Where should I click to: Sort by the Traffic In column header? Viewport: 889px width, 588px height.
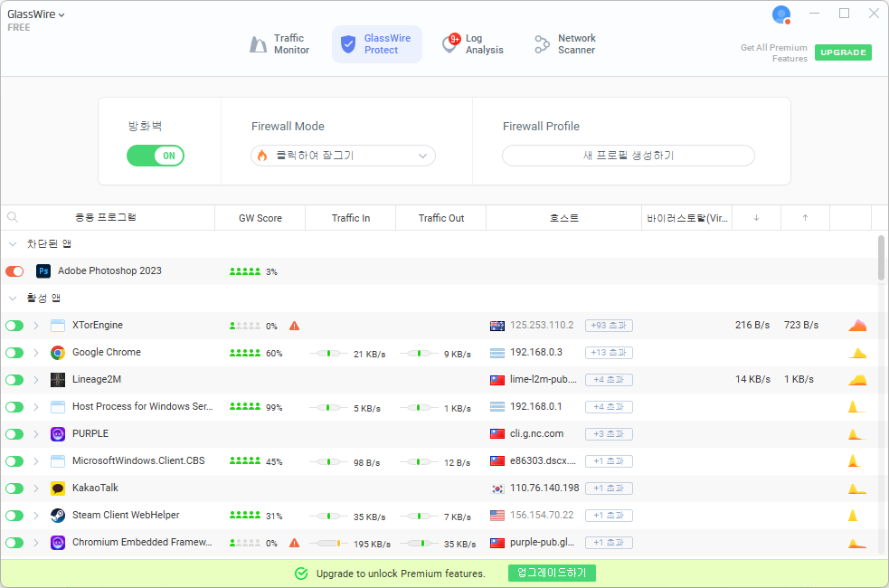350,218
